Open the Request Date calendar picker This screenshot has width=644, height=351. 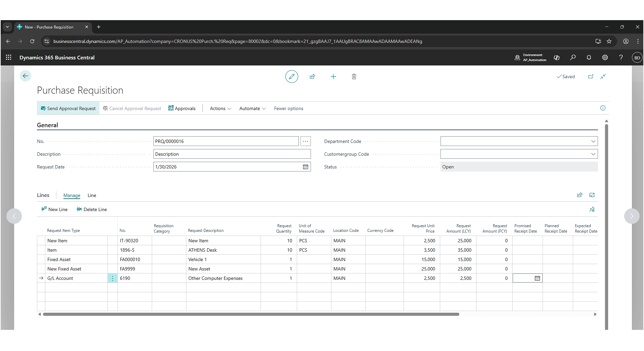point(306,167)
